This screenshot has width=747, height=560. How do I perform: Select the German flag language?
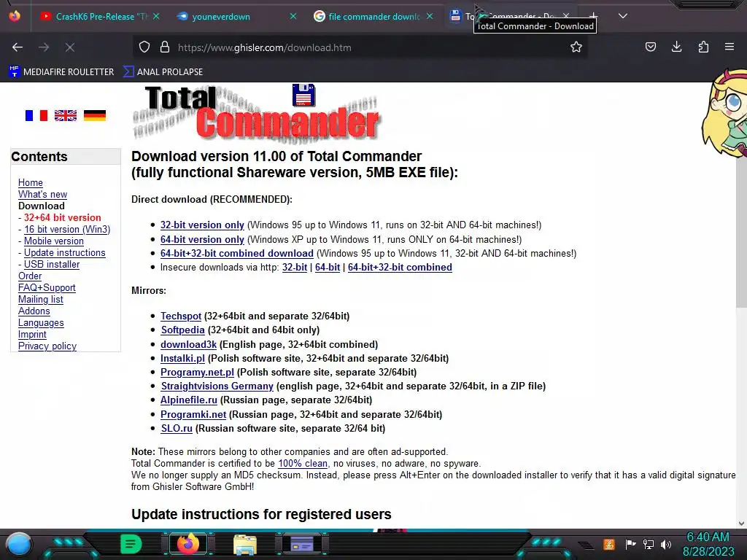pos(95,116)
